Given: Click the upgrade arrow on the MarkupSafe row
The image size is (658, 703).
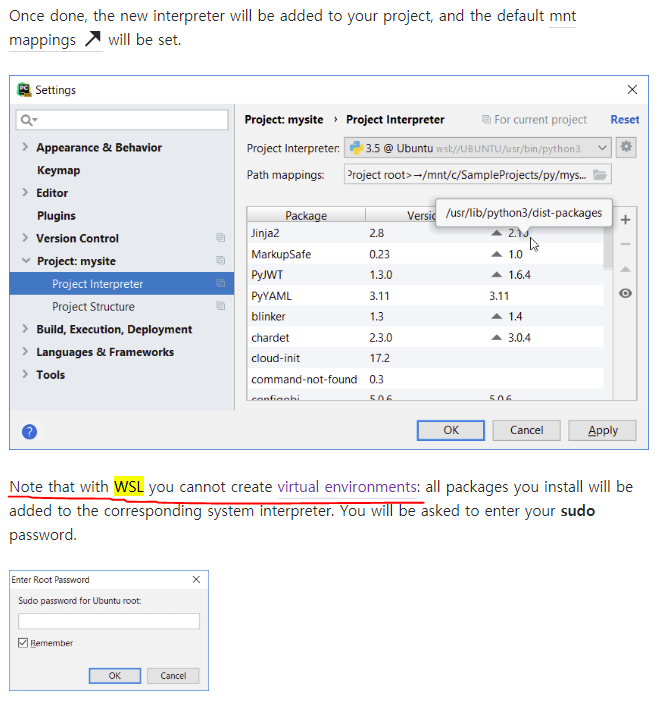Looking at the screenshot, I should 496,254.
